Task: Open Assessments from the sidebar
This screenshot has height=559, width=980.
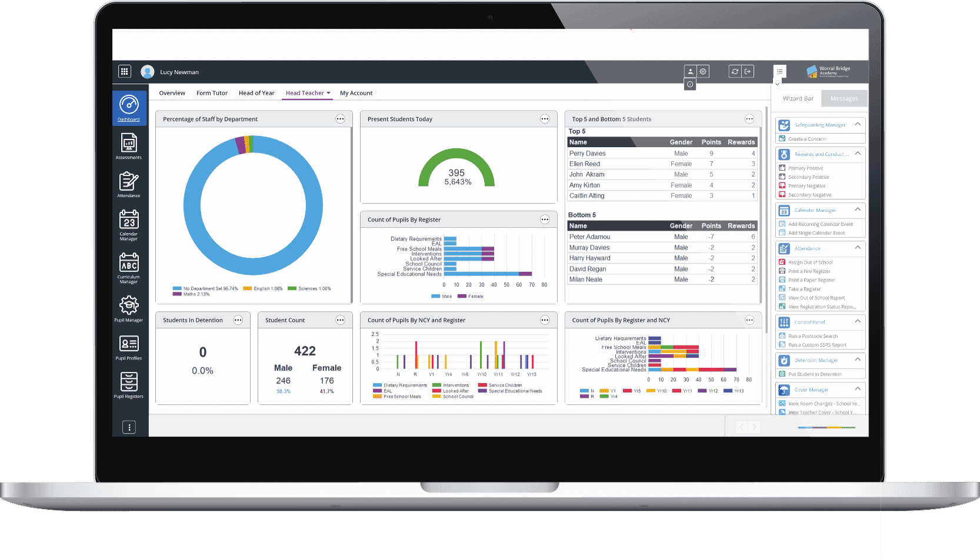Action: 129,147
